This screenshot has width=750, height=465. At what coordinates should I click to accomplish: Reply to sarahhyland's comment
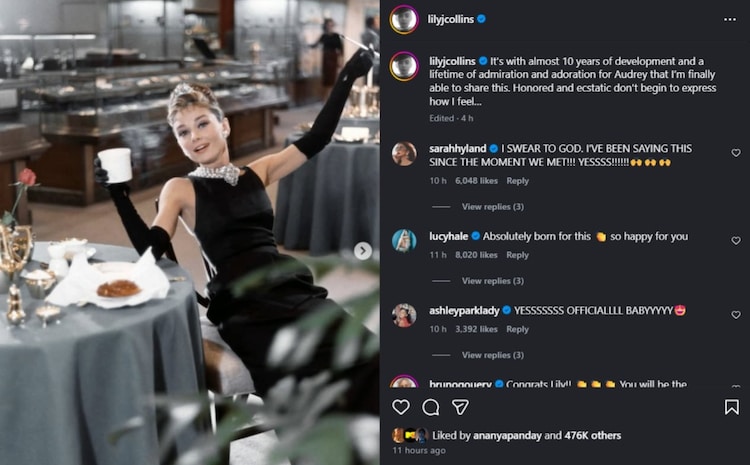[x=517, y=181]
